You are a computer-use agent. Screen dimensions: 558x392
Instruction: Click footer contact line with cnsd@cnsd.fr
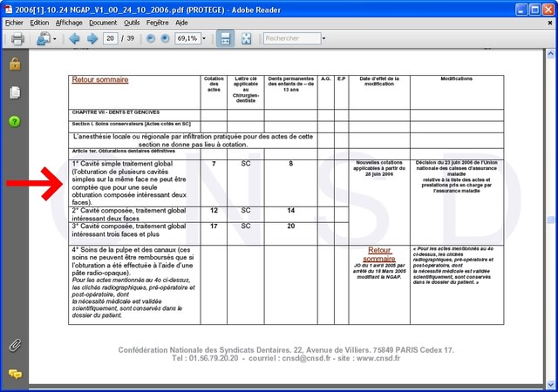tap(286, 358)
